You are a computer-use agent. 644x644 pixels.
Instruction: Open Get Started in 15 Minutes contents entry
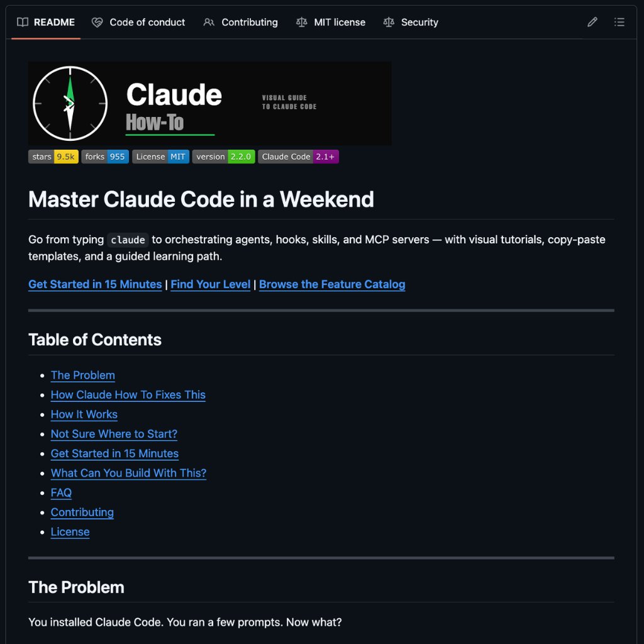114,453
